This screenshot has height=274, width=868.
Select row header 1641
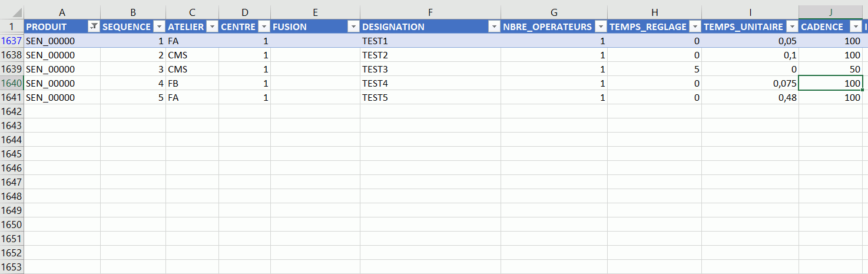(x=12, y=97)
